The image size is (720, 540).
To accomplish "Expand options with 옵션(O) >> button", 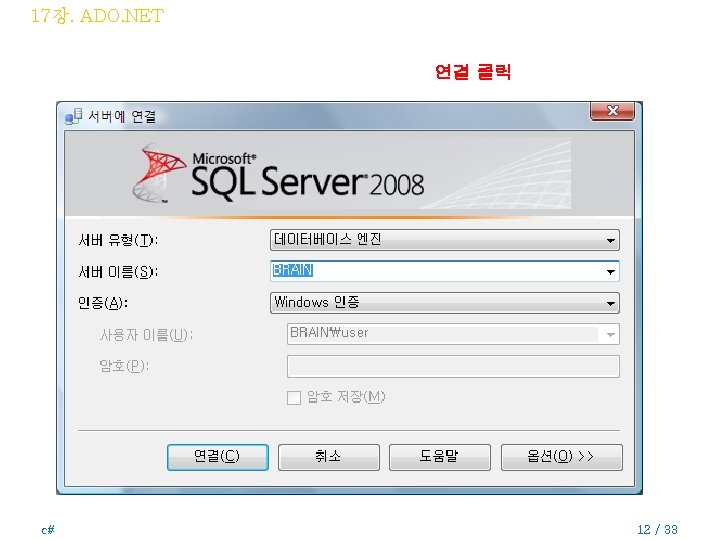I will [562, 457].
